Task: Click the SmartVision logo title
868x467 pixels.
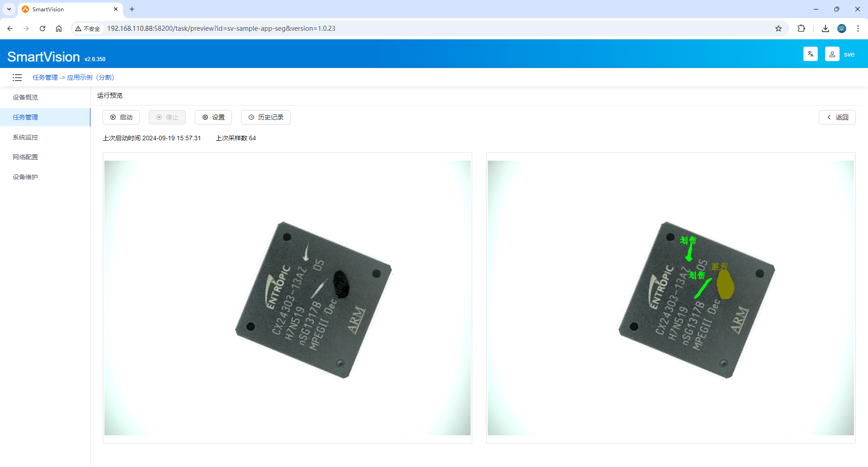Action: tap(43, 57)
